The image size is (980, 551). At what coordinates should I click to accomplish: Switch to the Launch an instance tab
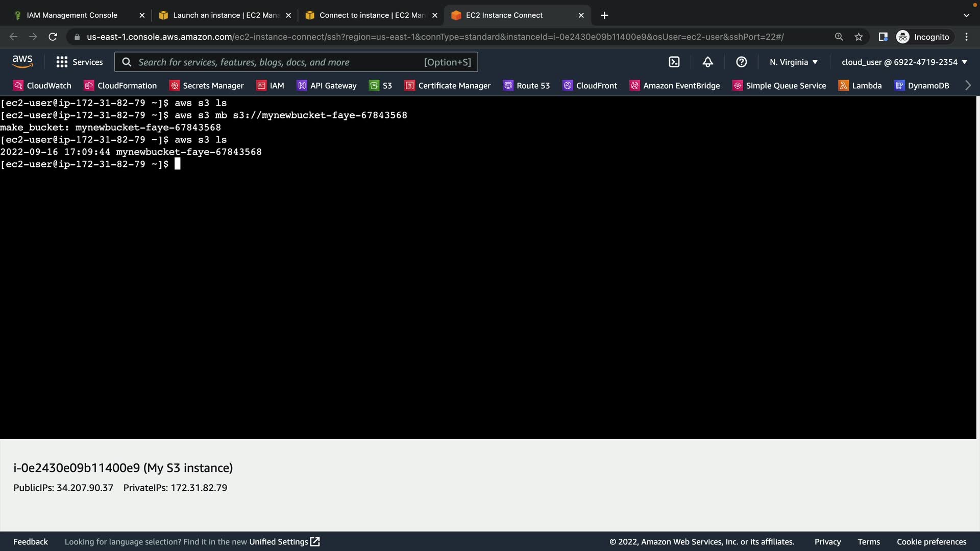(x=225, y=15)
